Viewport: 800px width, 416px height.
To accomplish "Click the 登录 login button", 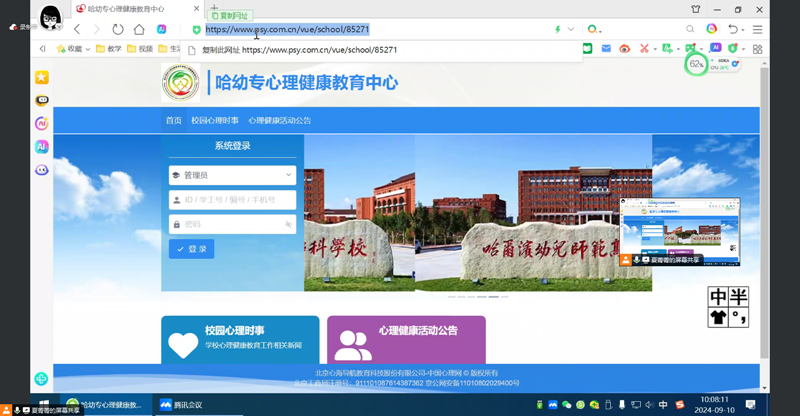I will coord(191,249).
